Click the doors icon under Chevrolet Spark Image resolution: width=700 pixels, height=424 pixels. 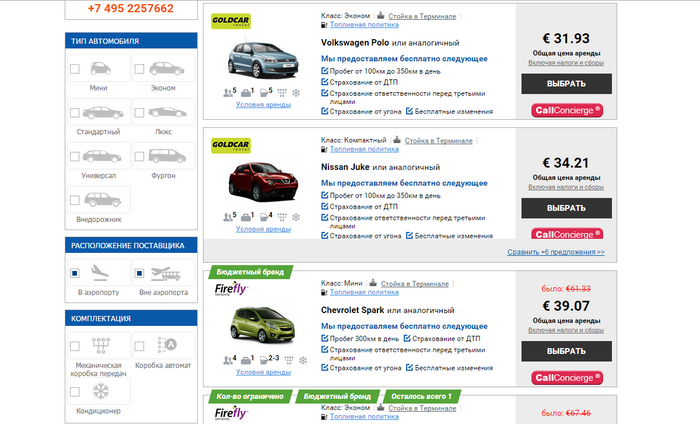click(x=264, y=360)
